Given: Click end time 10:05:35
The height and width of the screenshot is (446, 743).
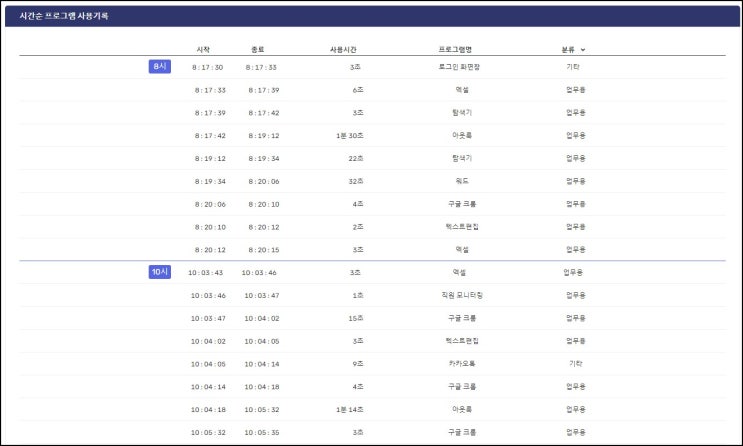Looking at the screenshot, I should [x=262, y=432].
